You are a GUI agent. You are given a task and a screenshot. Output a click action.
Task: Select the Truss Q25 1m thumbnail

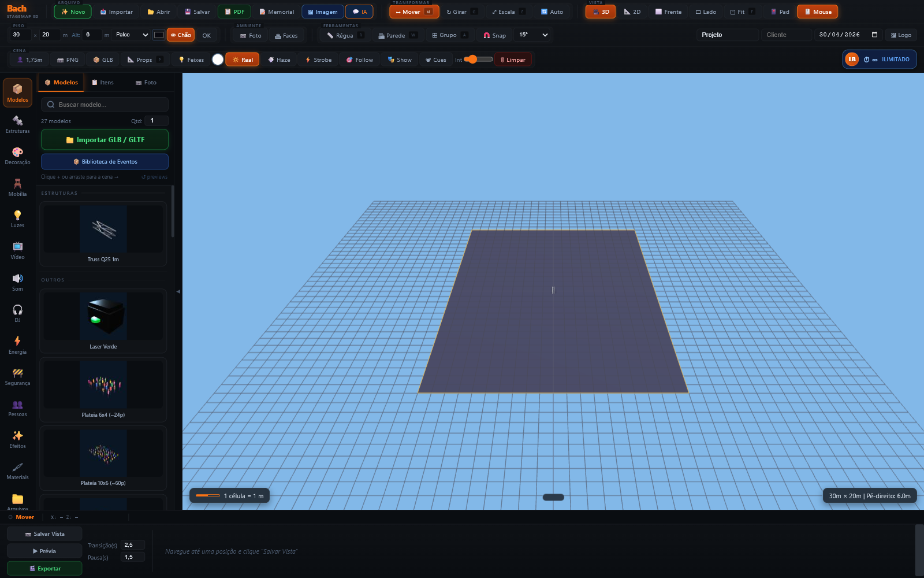tap(103, 229)
